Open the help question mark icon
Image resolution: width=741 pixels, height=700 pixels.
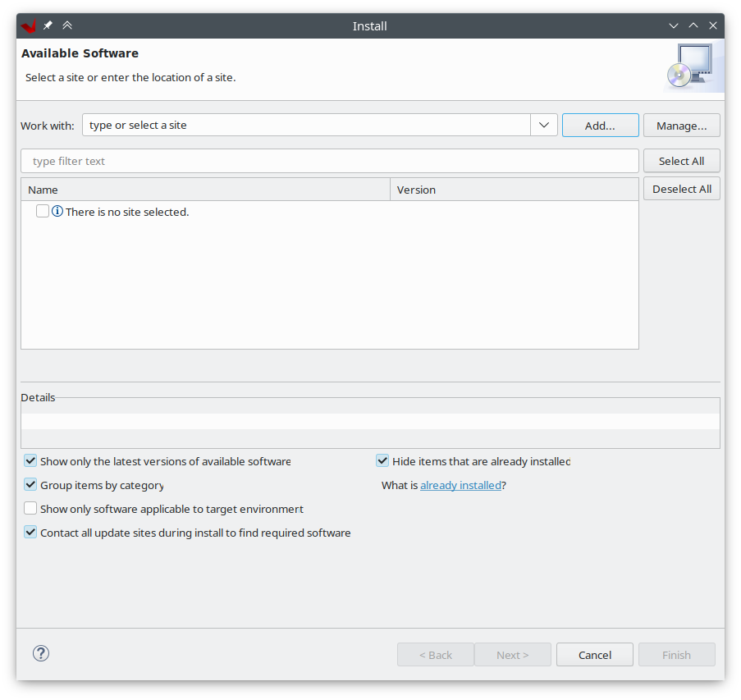[x=41, y=653]
